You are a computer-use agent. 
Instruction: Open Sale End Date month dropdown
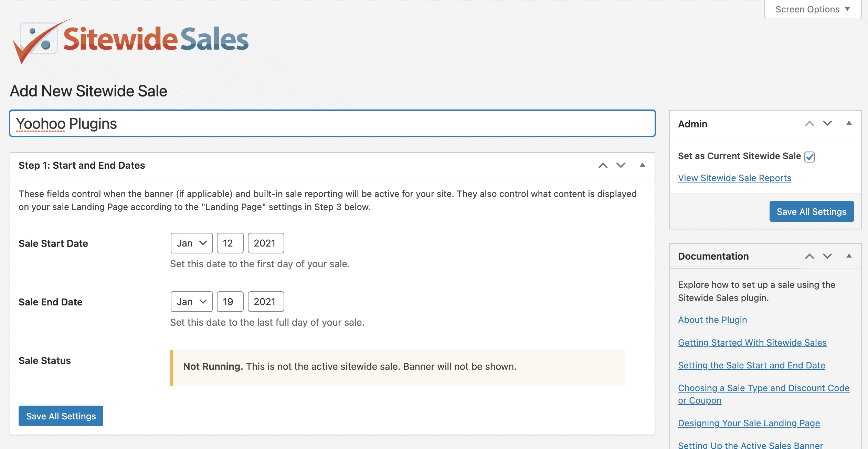192,302
